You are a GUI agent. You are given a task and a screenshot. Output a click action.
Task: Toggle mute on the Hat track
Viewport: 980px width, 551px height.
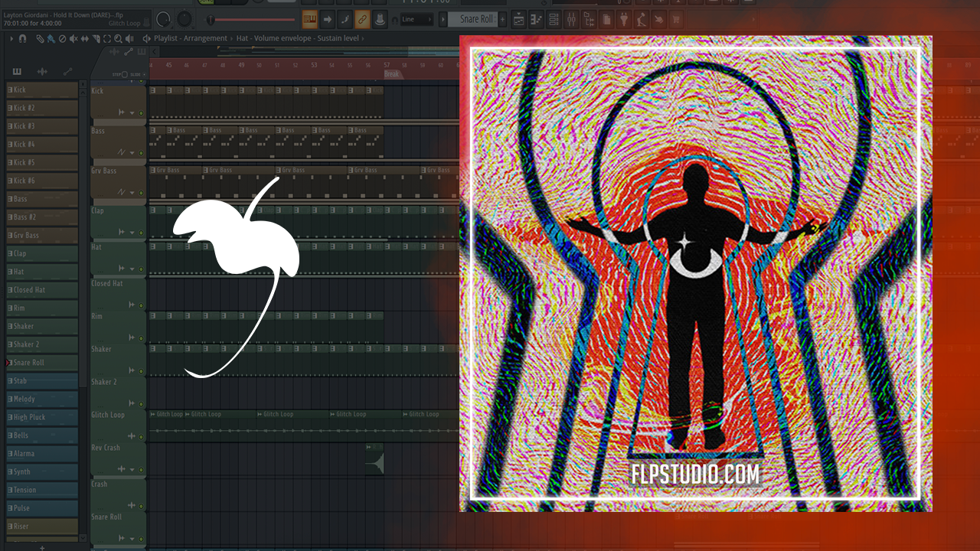(141, 269)
